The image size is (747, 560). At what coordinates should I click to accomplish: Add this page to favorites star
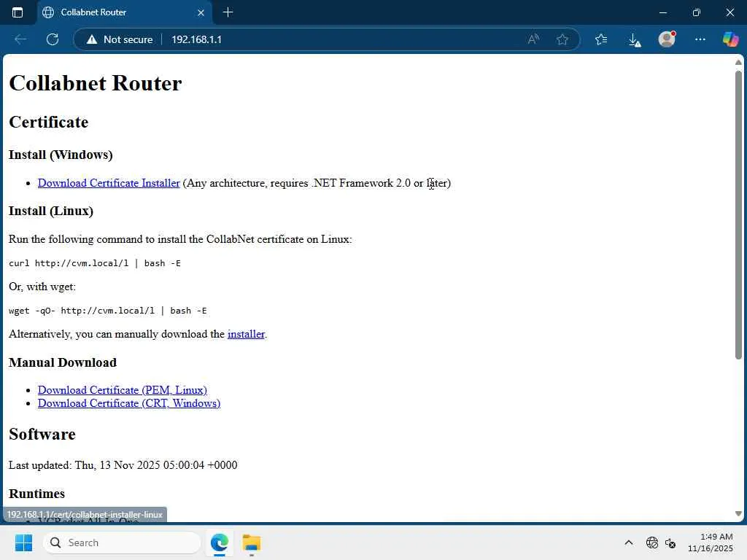pyautogui.click(x=562, y=39)
